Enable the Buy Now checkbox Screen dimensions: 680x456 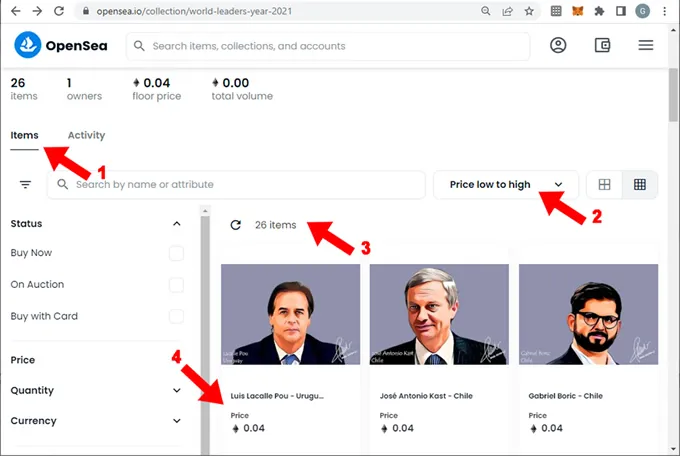coord(176,254)
